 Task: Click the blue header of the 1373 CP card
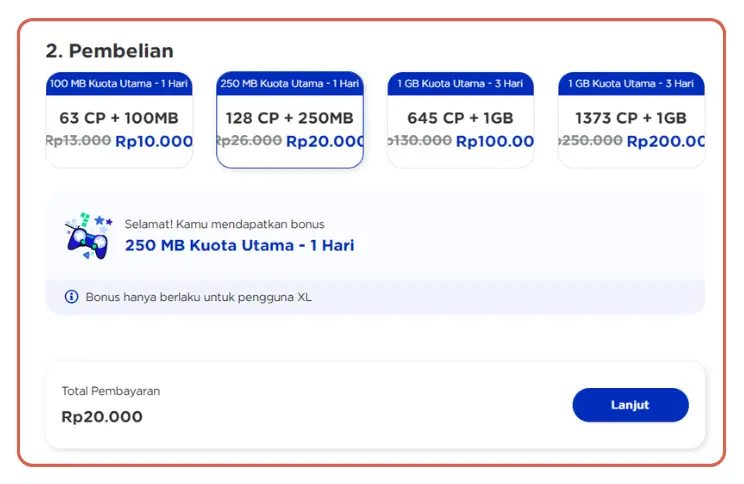(630, 84)
